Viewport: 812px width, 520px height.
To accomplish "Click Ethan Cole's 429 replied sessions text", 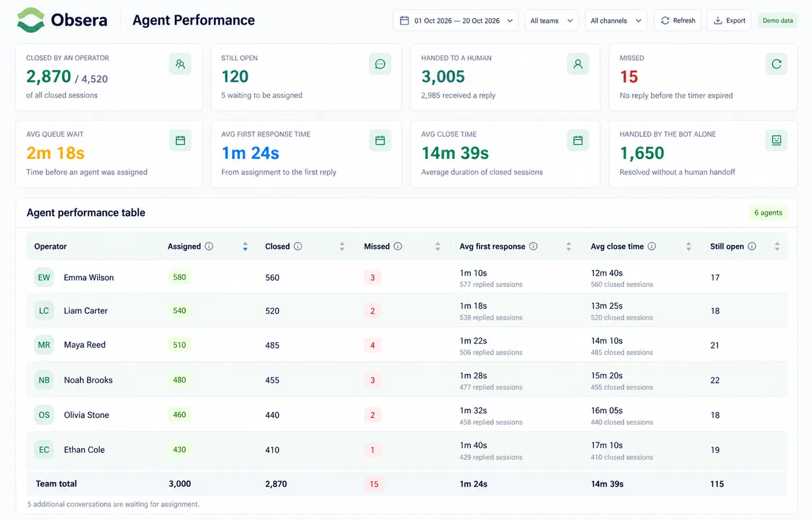I will pyautogui.click(x=491, y=457).
